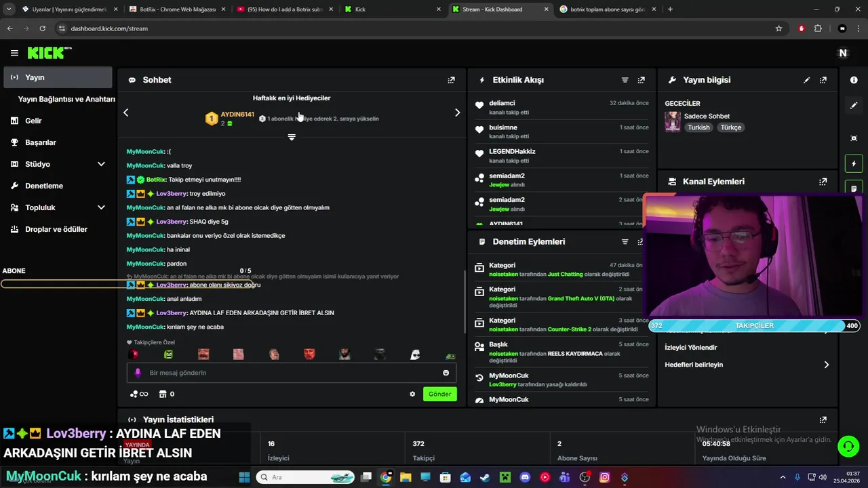Expand the Stüdyo sidebar section

pos(101,164)
